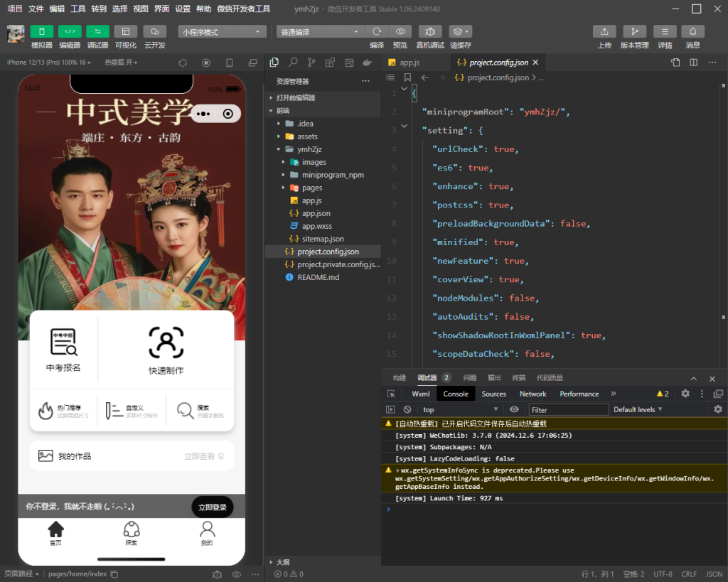Click the preview eye icon in toolbar
Viewport: 728px width, 582px height.
pyautogui.click(x=400, y=31)
